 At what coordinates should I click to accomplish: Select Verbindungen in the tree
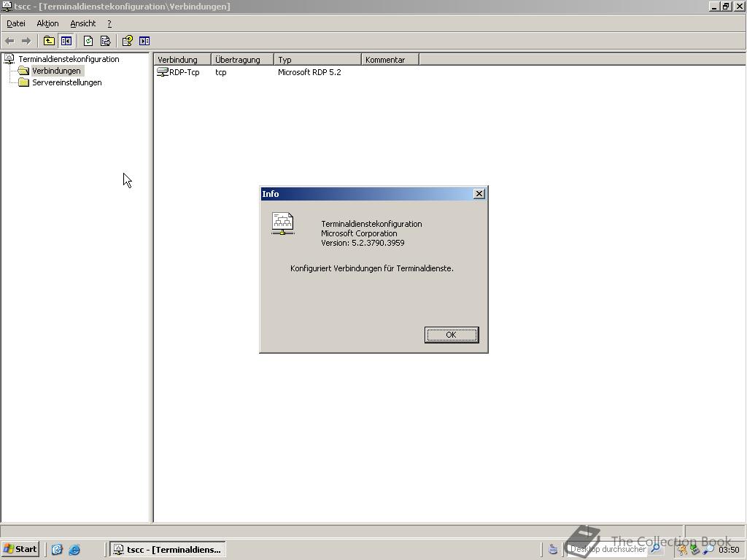pyautogui.click(x=56, y=71)
